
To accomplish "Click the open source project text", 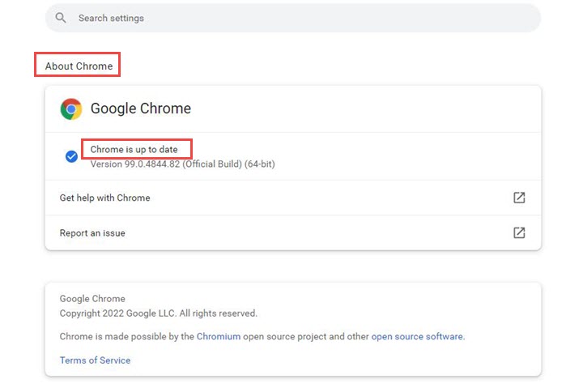I will tap(296, 336).
